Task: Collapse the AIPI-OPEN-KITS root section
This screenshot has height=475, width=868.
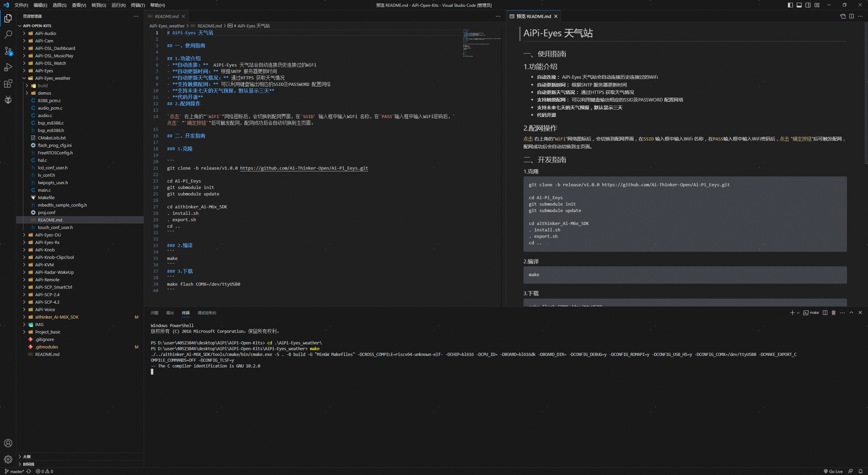Action: point(80,26)
